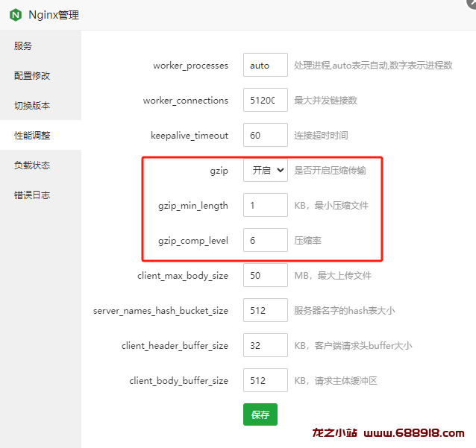The width and height of the screenshot is (476, 448).
Task: Click the KB，最小压缩文件 description text
Action: coord(331,206)
